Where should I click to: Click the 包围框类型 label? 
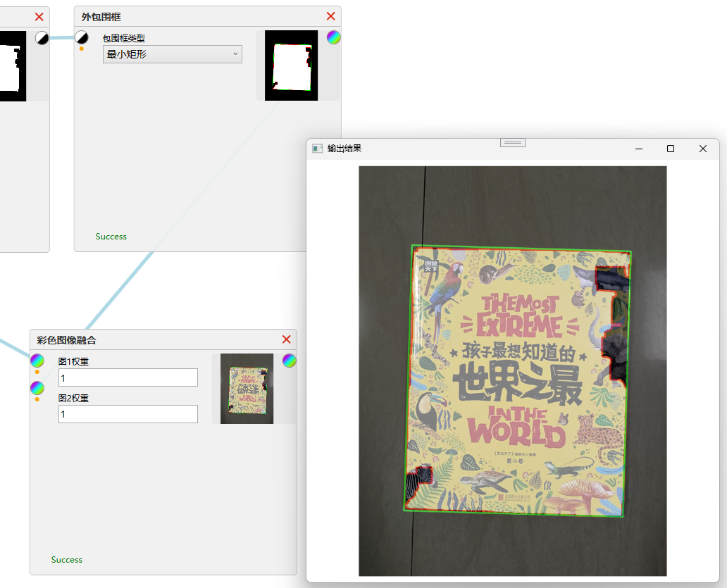click(124, 39)
